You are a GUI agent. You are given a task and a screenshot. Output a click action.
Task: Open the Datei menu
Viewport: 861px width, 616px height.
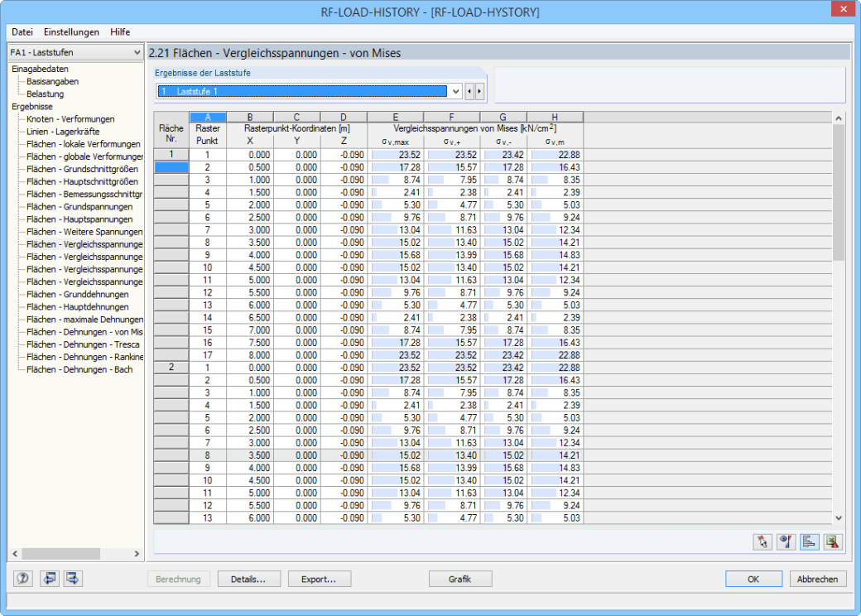pos(22,31)
